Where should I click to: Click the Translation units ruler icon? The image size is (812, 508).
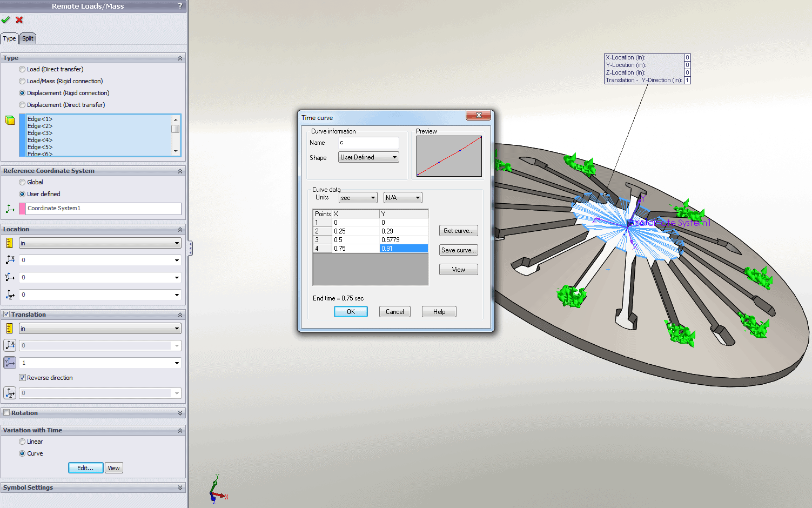pos(9,328)
